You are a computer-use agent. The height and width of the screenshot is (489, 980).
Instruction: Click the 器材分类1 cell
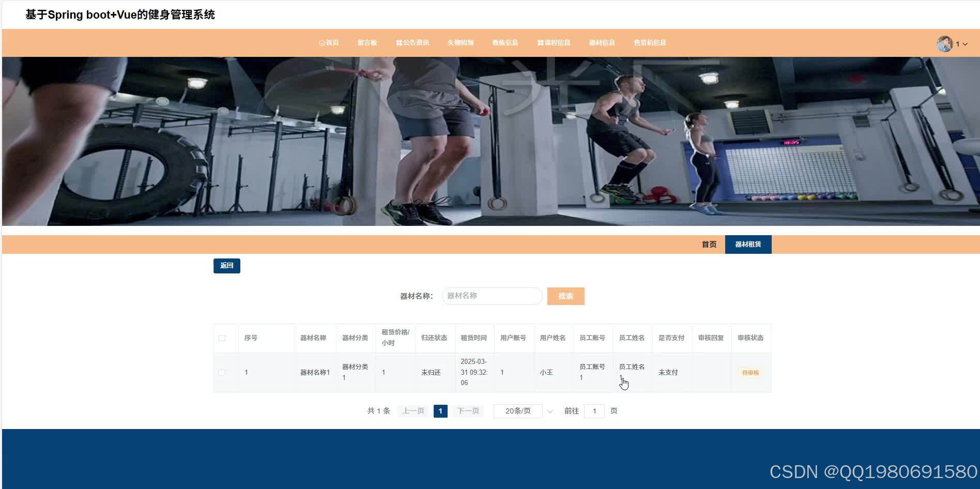click(355, 372)
